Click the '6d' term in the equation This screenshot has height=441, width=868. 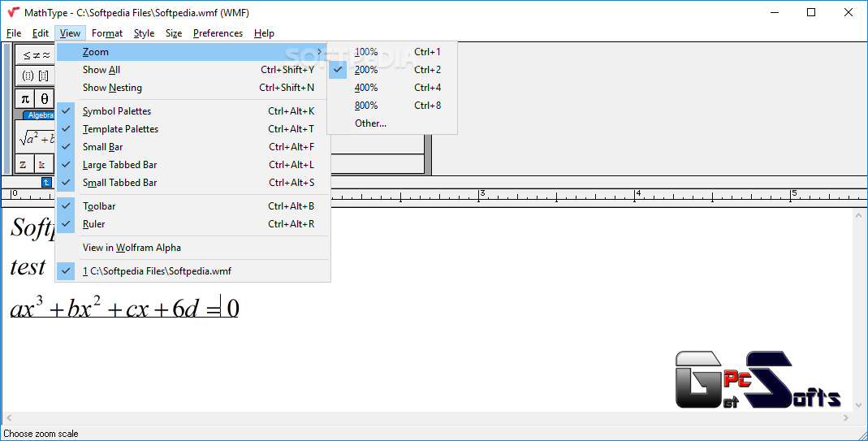(x=185, y=308)
